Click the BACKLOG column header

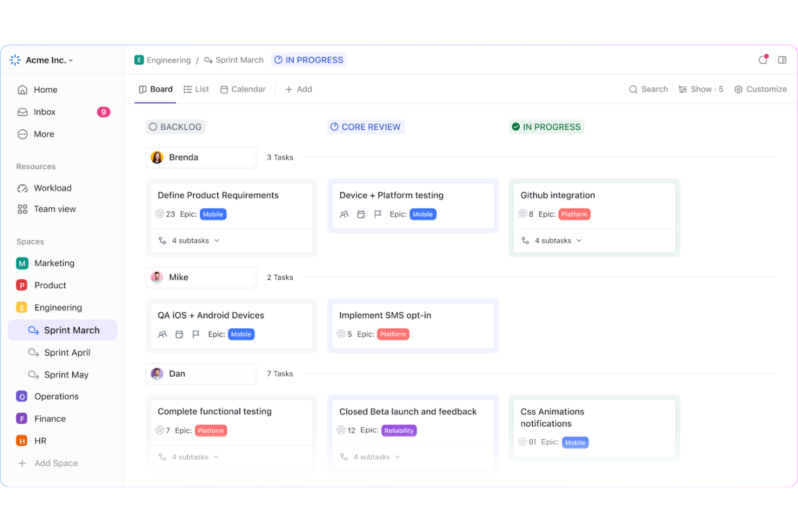click(x=176, y=127)
